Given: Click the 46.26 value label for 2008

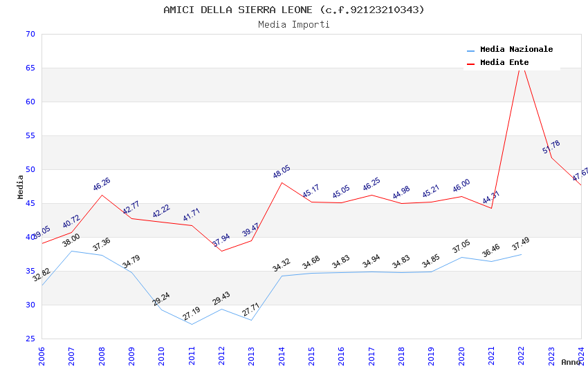Looking at the screenshot, I should tap(102, 184).
